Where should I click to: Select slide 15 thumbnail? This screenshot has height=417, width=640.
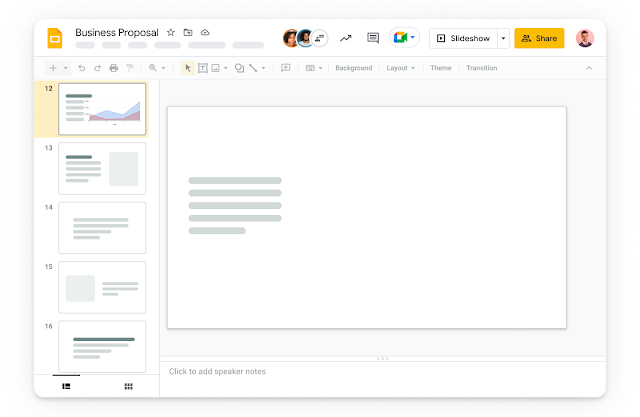point(102,287)
